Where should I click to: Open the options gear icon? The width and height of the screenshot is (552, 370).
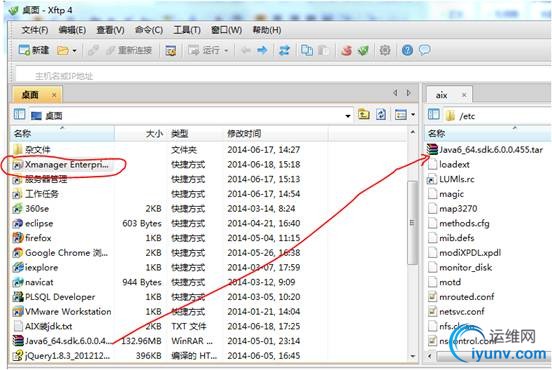385,50
